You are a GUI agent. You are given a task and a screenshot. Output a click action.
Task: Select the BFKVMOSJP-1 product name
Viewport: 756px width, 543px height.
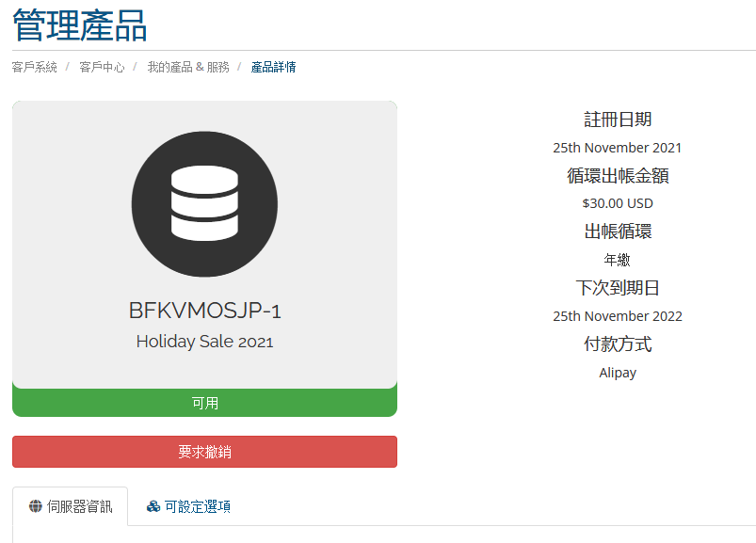tap(204, 311)
